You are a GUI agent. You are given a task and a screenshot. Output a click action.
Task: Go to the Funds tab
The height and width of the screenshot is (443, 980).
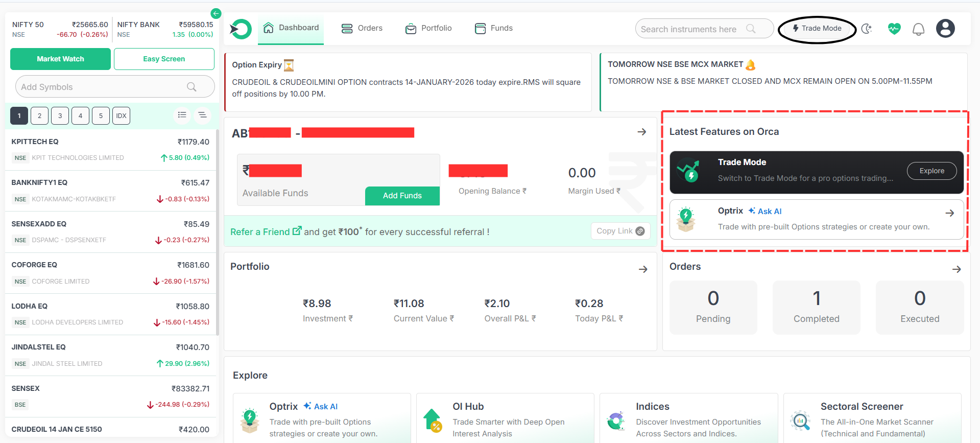click(494, 28)
